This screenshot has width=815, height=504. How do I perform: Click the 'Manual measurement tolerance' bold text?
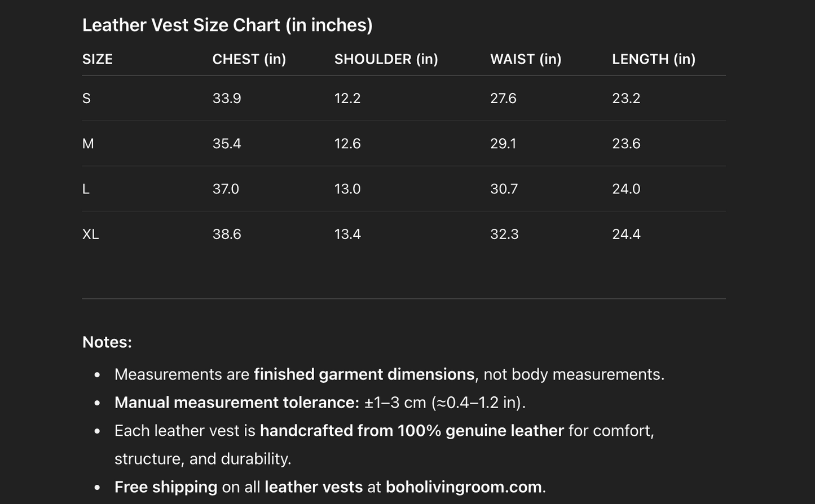[236, 403]
